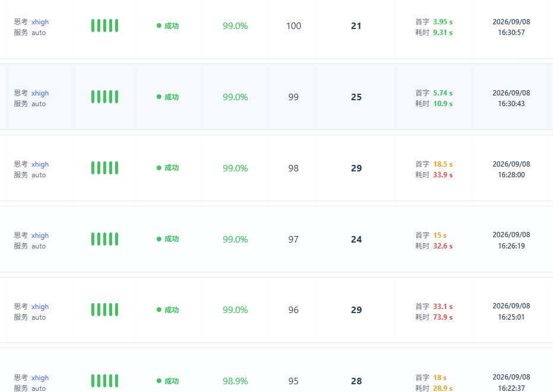Select the 98.9% success rate value
The image size is (553, 392).
click(x=235, y=381)
